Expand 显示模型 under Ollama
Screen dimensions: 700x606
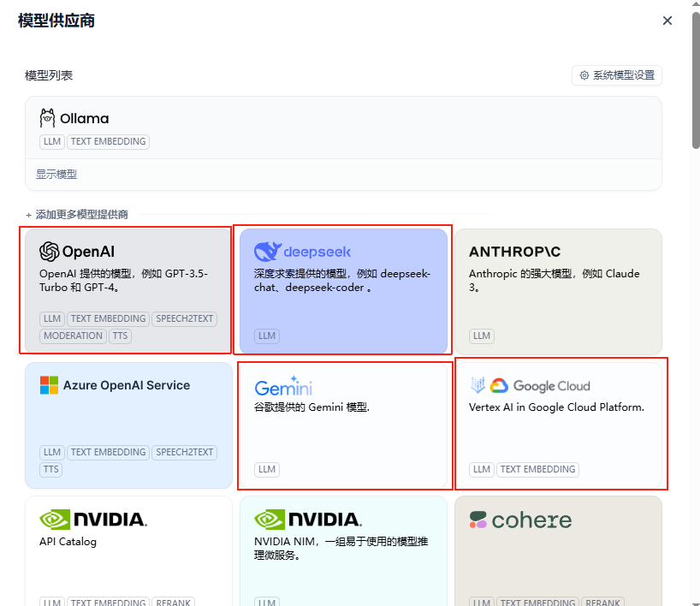point(56,175)
